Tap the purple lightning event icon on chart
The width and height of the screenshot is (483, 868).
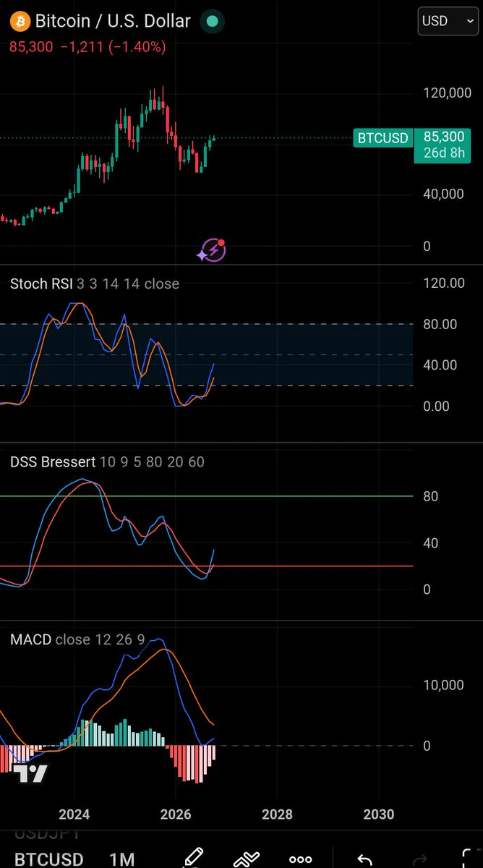click(x=213, y=250)
